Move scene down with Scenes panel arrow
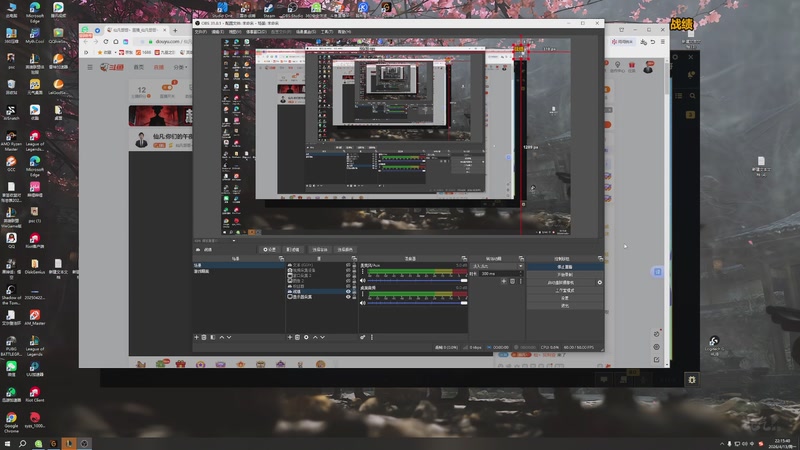 (x=229, y=337)
